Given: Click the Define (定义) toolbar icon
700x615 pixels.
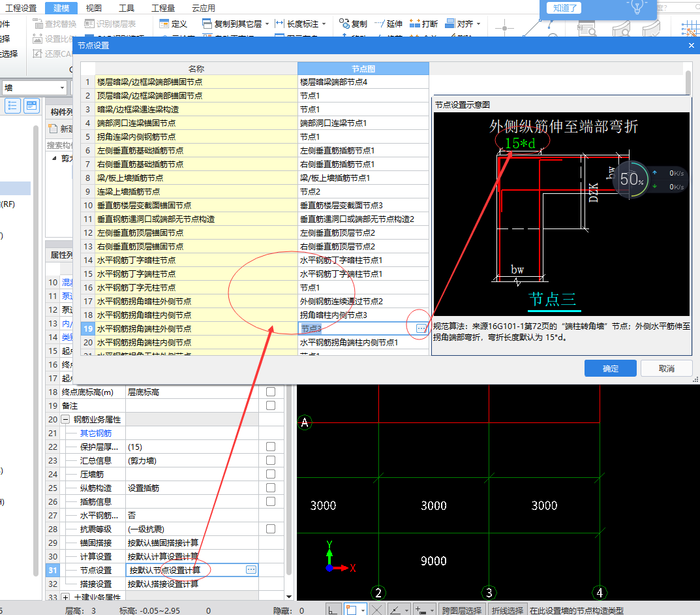Looking at the screenshot, I should 164,24.
